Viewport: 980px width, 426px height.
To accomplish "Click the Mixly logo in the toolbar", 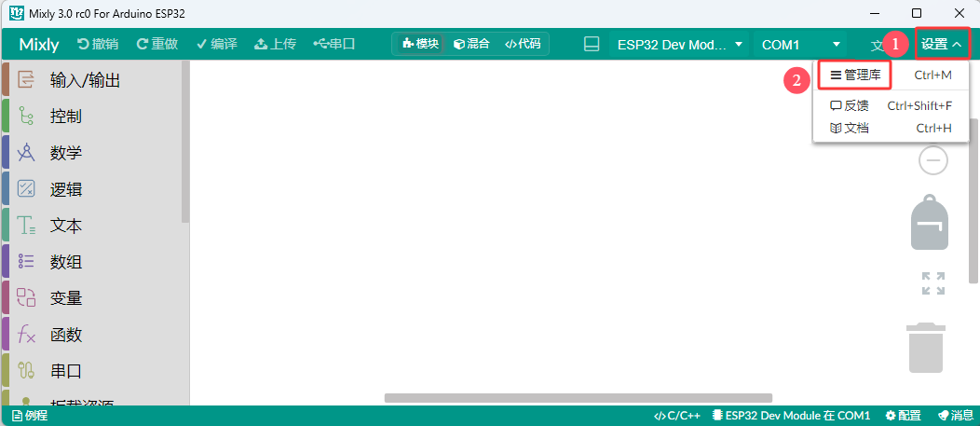I will 39,45.
